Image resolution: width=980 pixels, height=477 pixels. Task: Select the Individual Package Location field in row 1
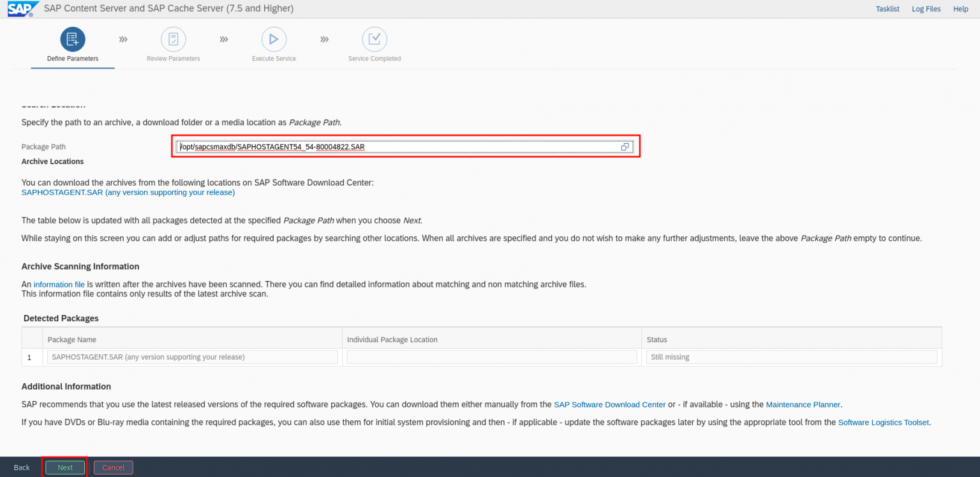click(x=491, y=357)
